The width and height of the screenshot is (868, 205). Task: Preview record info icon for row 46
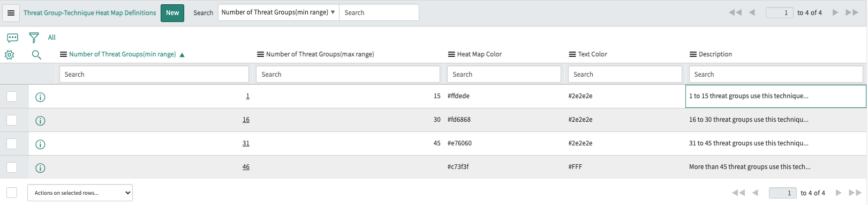point(40,168)
